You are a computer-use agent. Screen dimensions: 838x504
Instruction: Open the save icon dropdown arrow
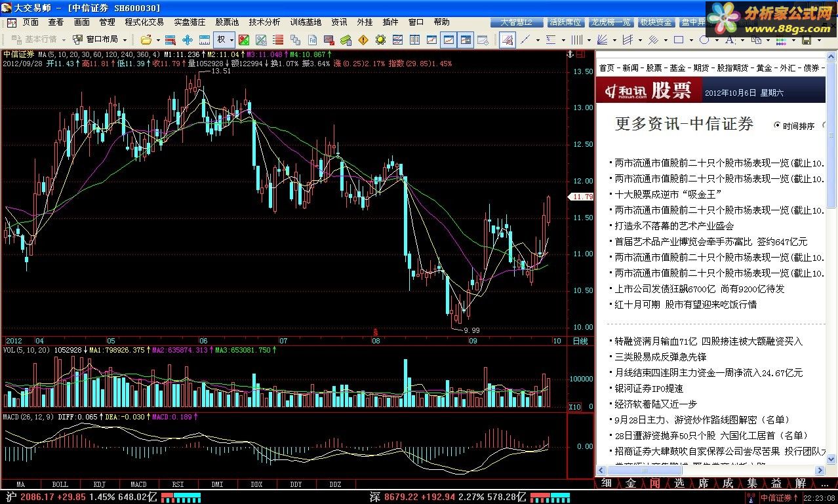click(819, 40)
